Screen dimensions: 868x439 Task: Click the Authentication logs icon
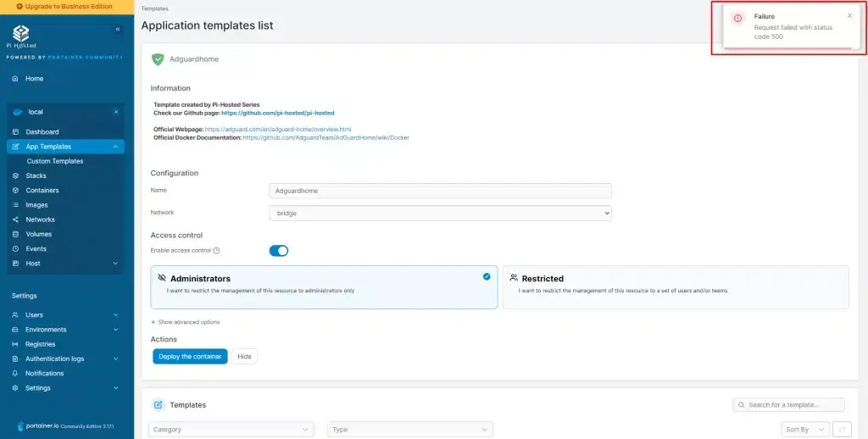[15, 358]
